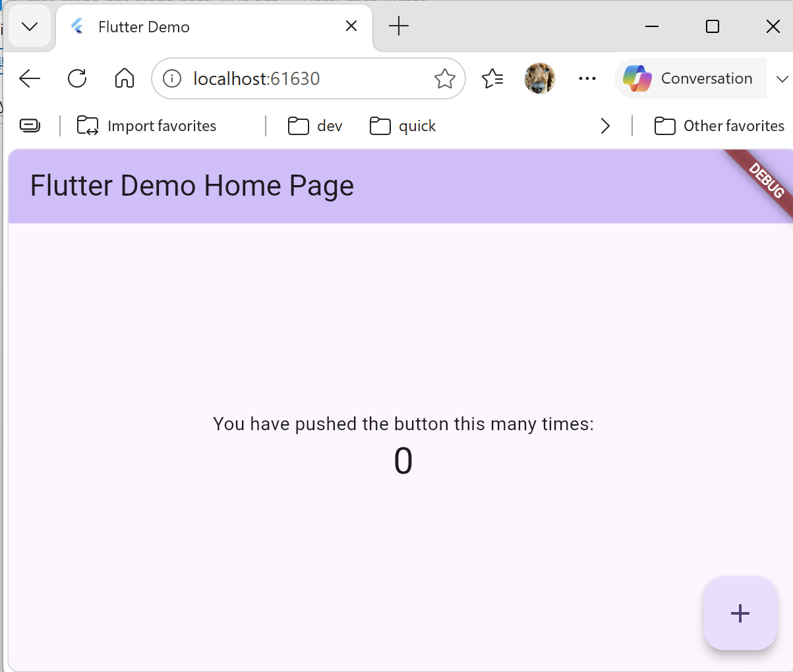Open Other favorites folder
Viewport: 793px width, 672px height.
point(719,126)
